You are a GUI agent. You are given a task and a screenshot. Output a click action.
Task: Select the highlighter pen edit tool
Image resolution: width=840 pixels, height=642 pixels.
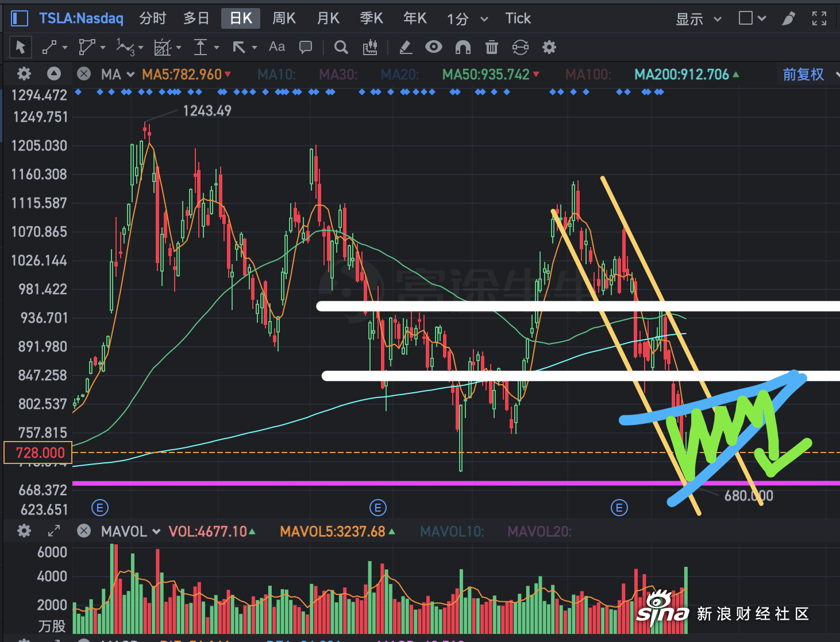coord(406,47)
